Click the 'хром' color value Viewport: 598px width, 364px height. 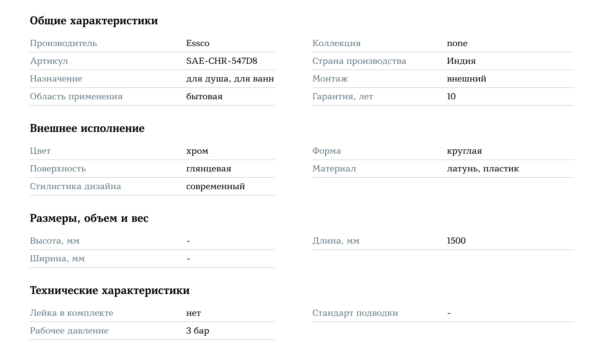197,151
